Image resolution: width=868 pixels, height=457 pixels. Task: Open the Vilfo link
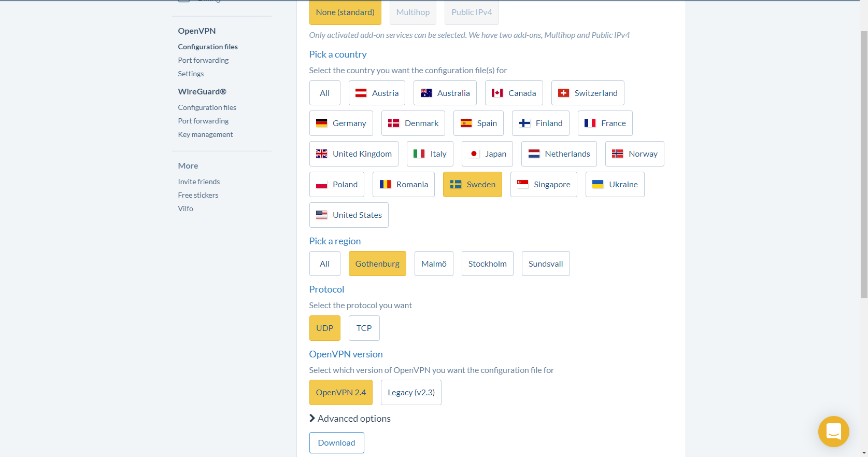tap(186, 209)
